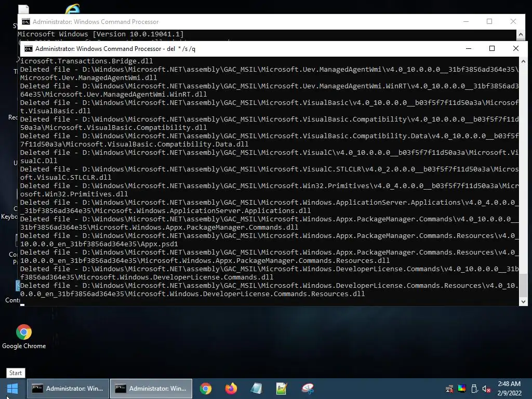Click the 'Microsoft Windows [Version 10.0.19041.1]' line

click(100, 34)
